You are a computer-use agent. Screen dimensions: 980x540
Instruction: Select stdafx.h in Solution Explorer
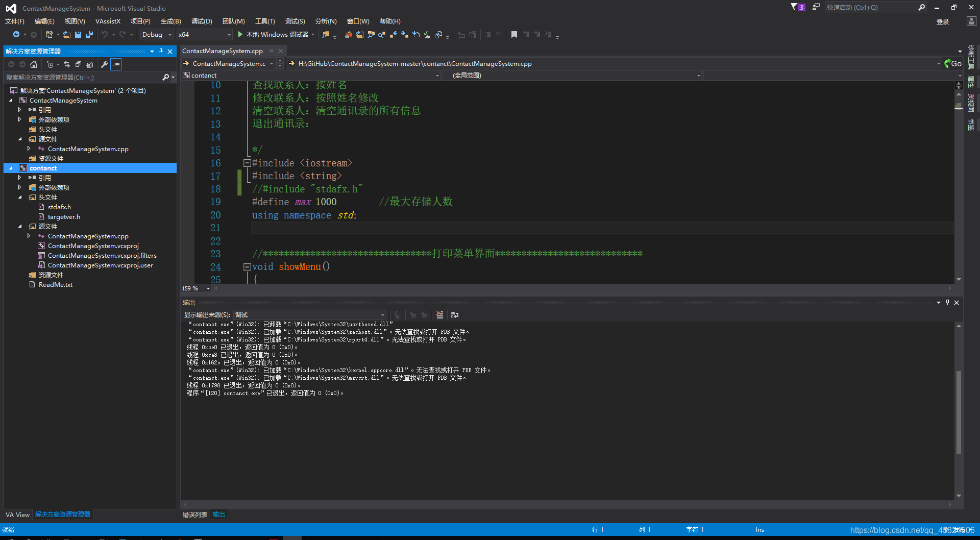tap(59, 207)
